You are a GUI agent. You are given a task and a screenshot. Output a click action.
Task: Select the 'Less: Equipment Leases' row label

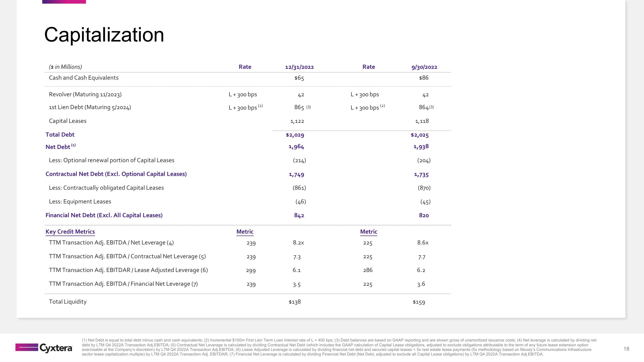pyautogui.click(x=80, y=202)
